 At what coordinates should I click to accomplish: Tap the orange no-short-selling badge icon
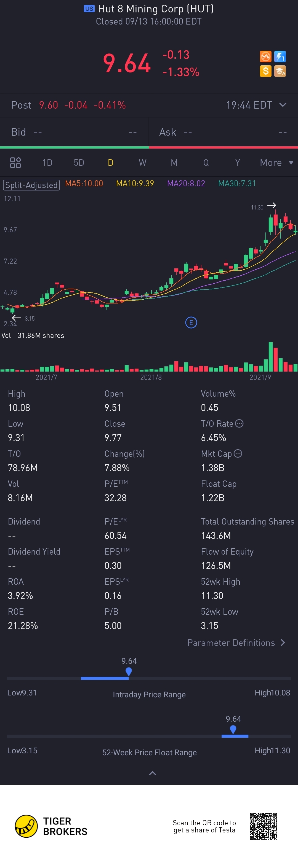click(265, 56)
